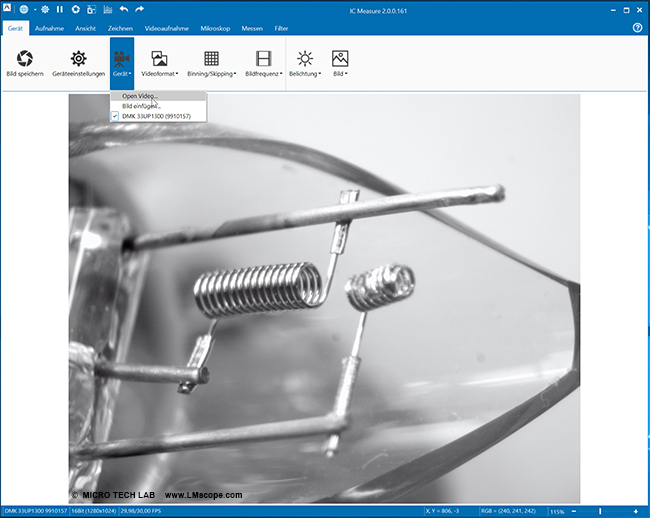Open the Bildfrequenz dropdown
This screenshot has height=518, width=650.
(263, 63)
